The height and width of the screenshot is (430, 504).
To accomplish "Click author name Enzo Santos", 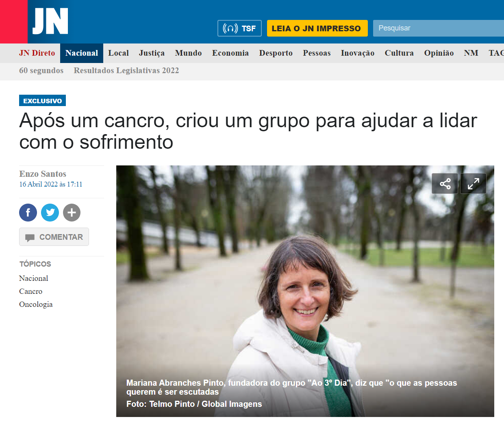I will pos(43,174).
